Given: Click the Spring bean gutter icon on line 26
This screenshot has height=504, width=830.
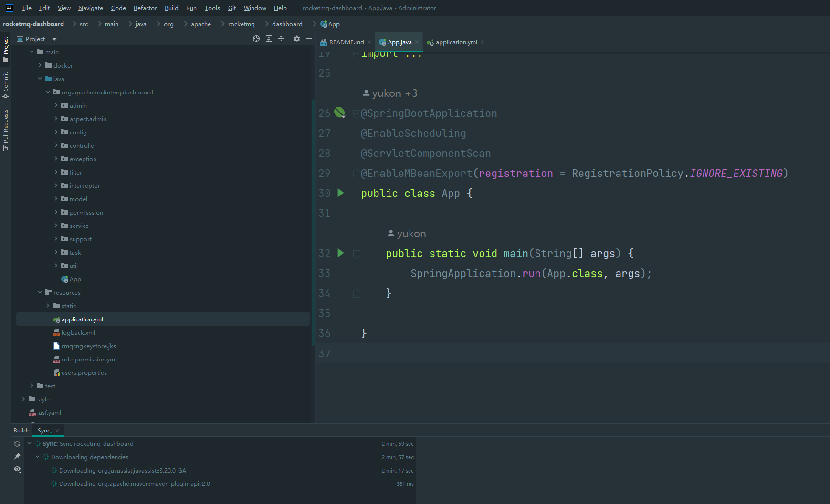Looking at the screenshot, I should (339, 113).
